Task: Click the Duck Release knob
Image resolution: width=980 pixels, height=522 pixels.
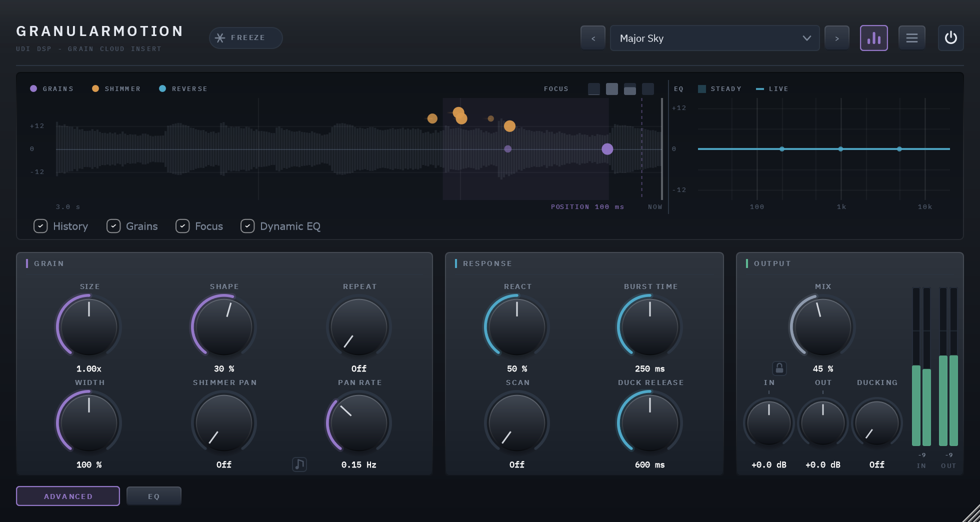Action: pos(650,423)
